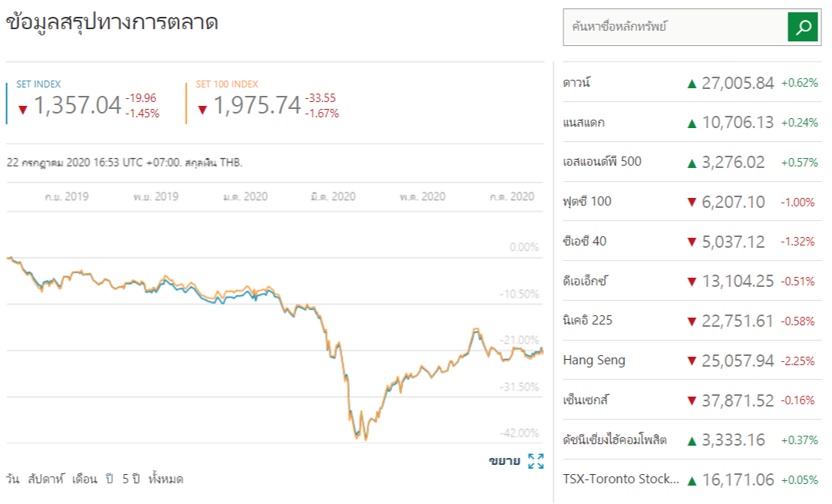Choose ทั้งหมด time range
The height and width of the screenshot is (504, 832).
[x=166, y=479]
